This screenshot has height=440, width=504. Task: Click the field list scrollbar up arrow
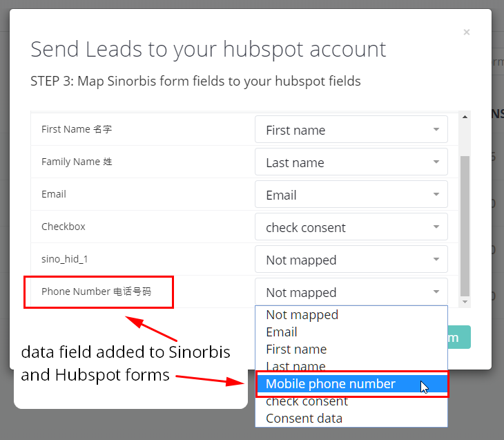pos(465,117)
